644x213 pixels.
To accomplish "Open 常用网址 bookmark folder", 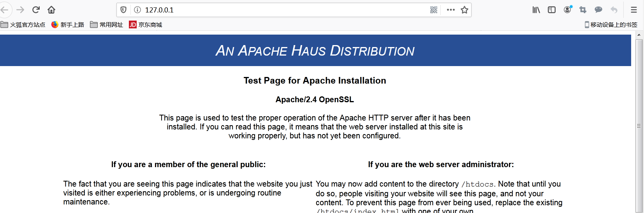I will [x=107, y=24].
